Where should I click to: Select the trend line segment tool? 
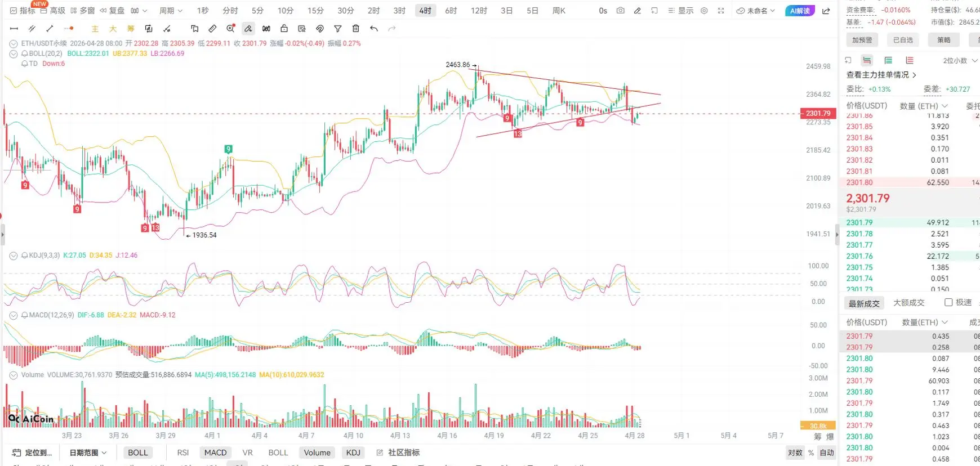point(50,29)
